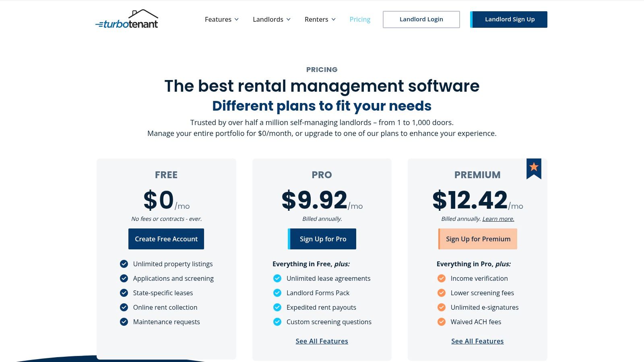Click the checkmark beside Unlimited property listings

click(x=124, y=264)
